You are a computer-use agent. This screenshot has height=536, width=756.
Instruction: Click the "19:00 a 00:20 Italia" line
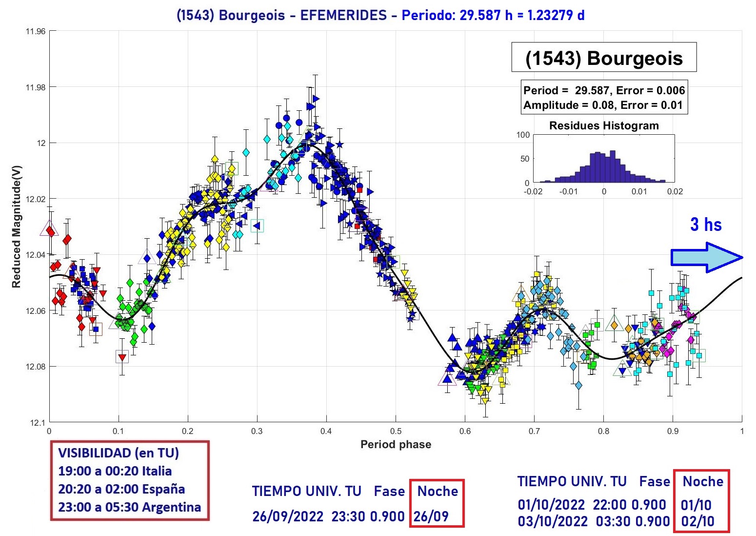115,471
